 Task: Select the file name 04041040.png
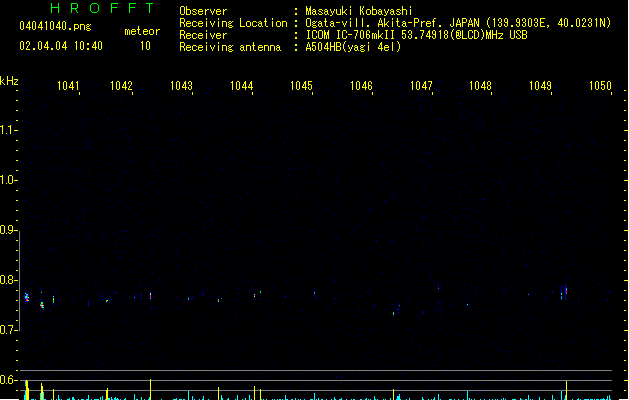55,26
